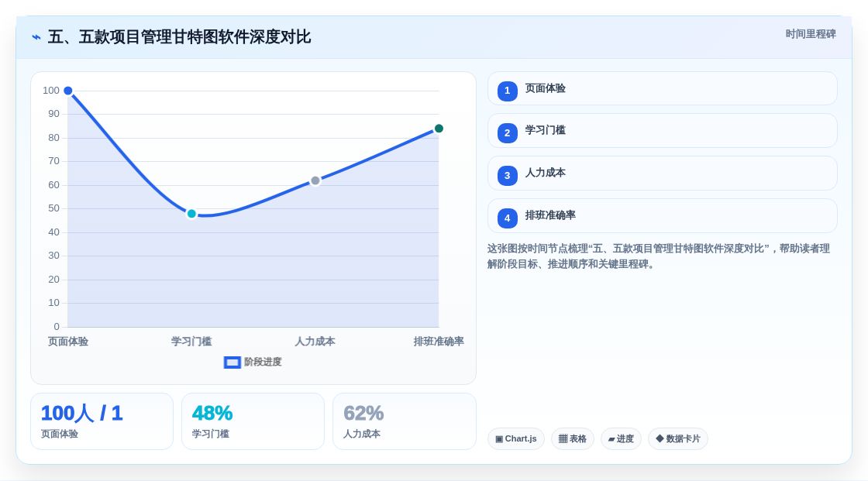Open the 学习门槛 milestone item
The height and width of the screenshot is (481, 868).
click(x=662, y=131)
